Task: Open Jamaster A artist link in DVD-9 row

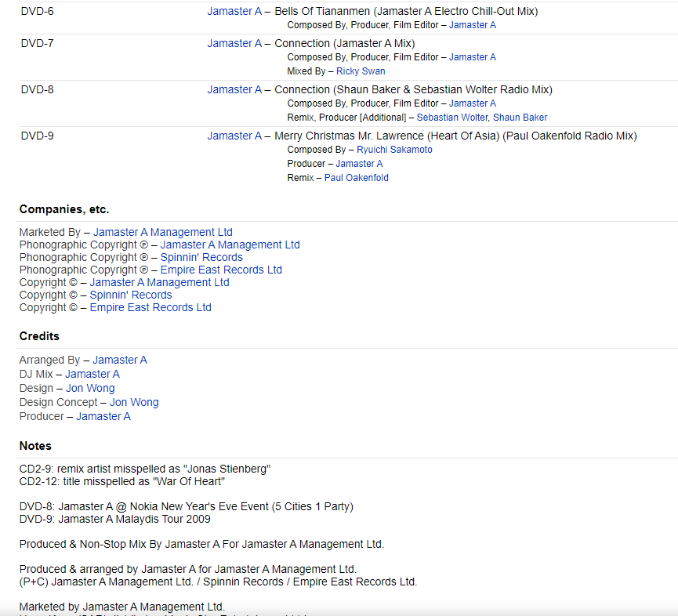Action: tap(234, 136)
